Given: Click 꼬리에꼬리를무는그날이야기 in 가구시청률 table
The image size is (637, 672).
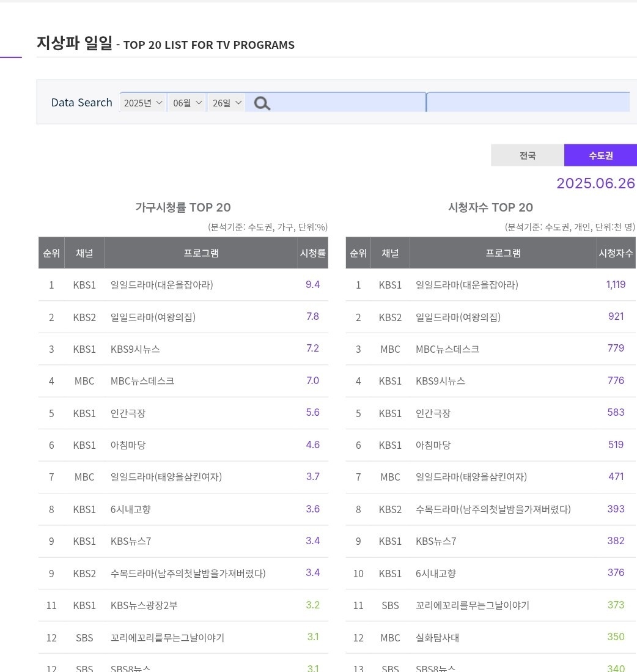Looking at the screenshot, I should pos(168,637).
